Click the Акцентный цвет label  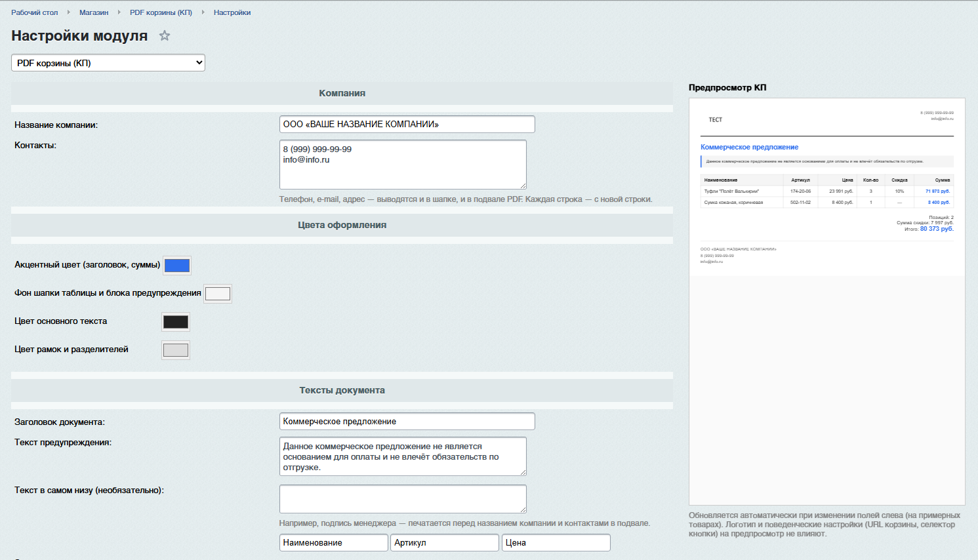tap(87, 265)
